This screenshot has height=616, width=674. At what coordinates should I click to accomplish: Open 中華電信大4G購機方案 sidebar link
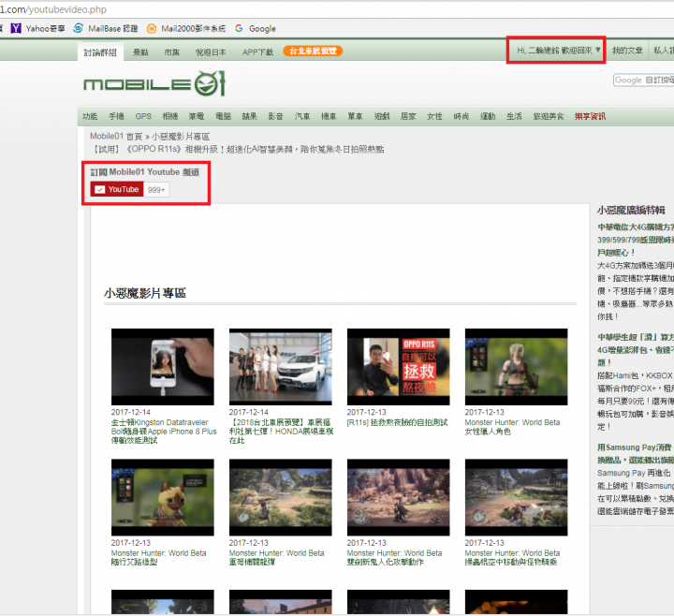[x=636, y=240]
